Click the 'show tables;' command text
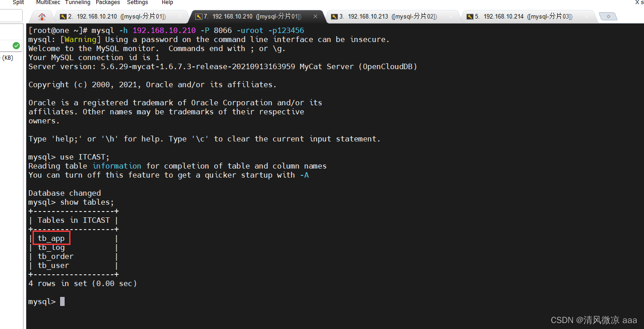Image resolution: width=644 pixels, height=329 pixels. [87, 202]
